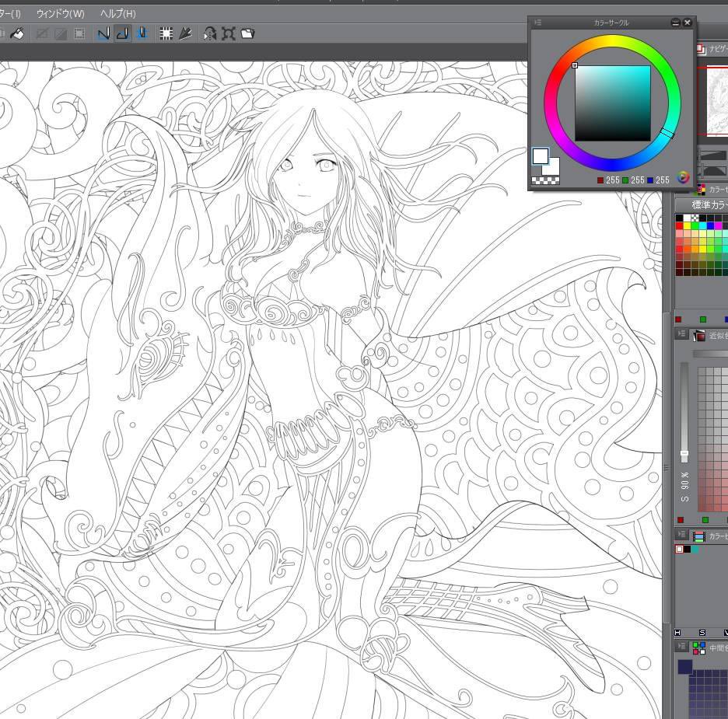Switch color space via circle icon
This screenshot has width=728, height=719.
[x=683, y=177]
